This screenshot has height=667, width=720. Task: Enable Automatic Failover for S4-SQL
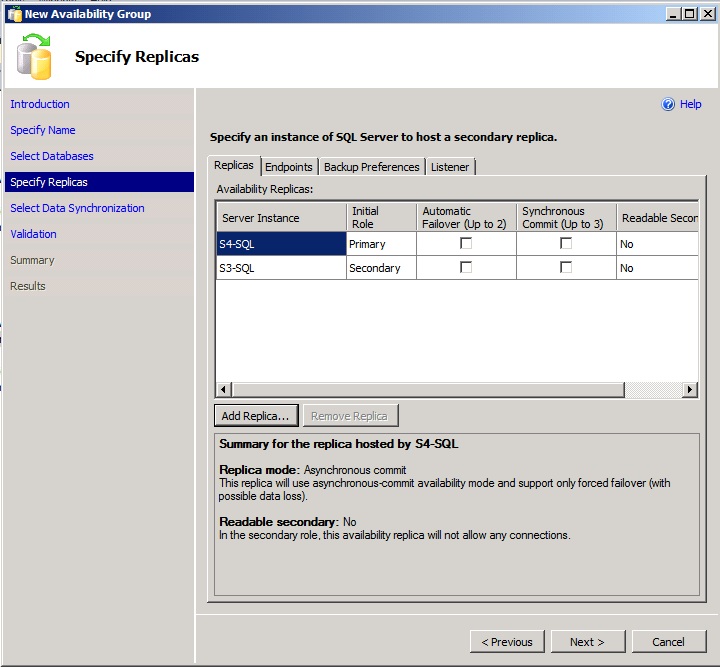(x=466, y=243)
